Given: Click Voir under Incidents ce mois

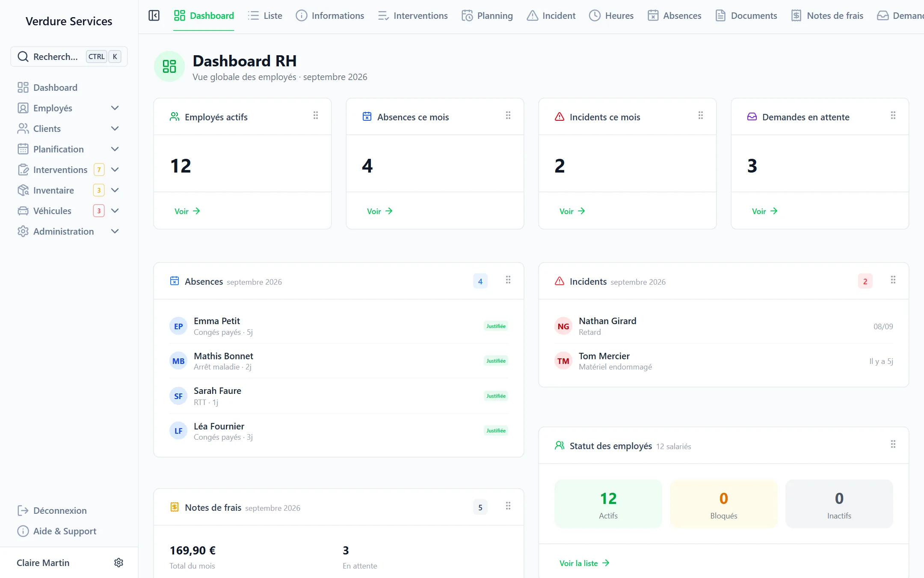Looking at the screenshot, I should click(x=572, y=211).
